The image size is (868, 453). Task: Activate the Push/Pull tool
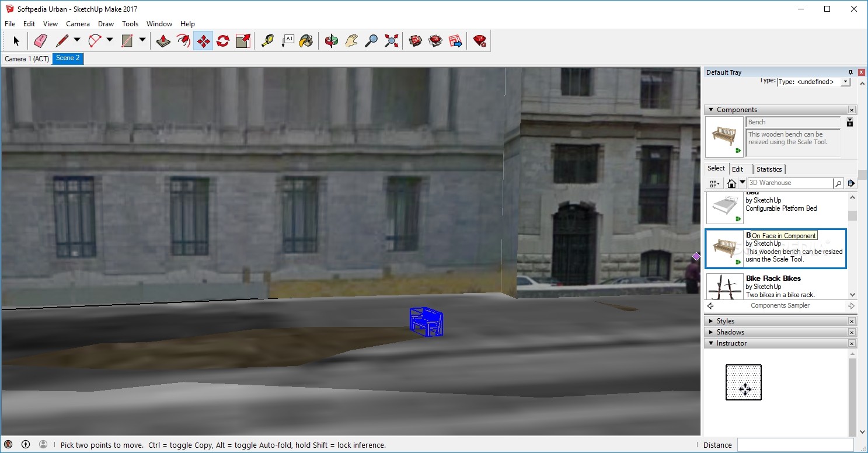coord(163,41)
